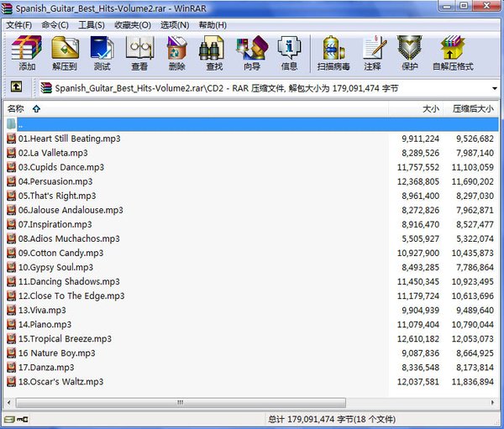Click packed size value 11,836,894
Image resolution: width=504 pixels, height=429 pixels.
(x=472, y=382)
